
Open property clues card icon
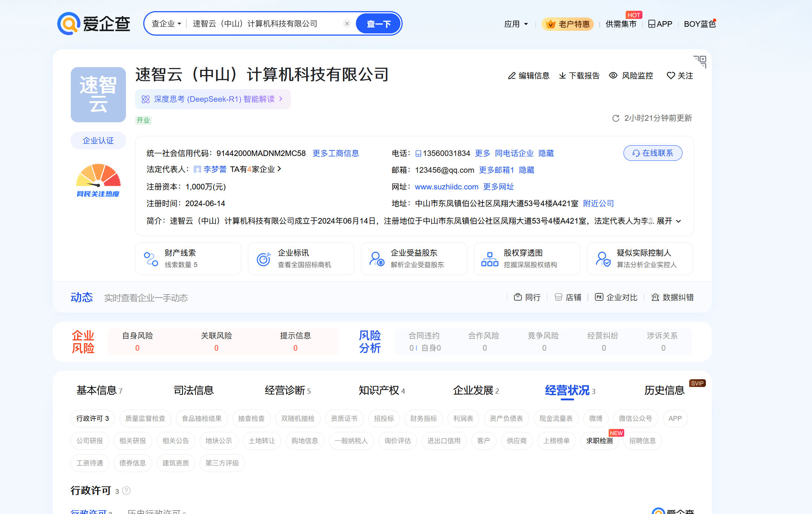click(151, 259)
